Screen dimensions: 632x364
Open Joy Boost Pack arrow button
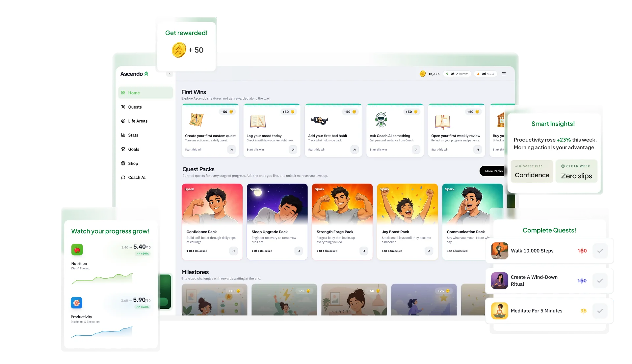[x=429, y=251]
